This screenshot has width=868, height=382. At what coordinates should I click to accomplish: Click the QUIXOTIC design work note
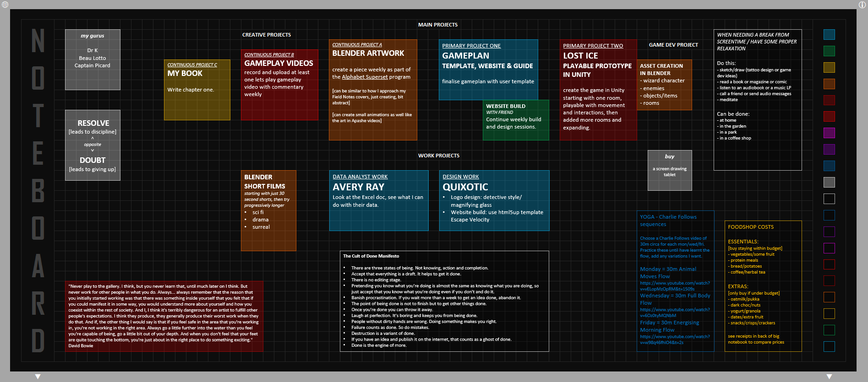[494, 200]
